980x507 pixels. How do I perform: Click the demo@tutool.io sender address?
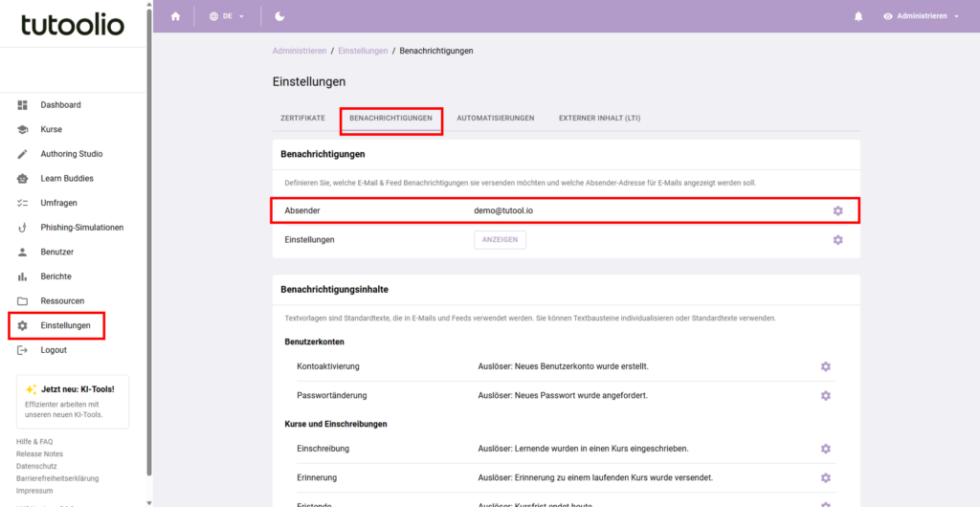click(x=503, y=211)
